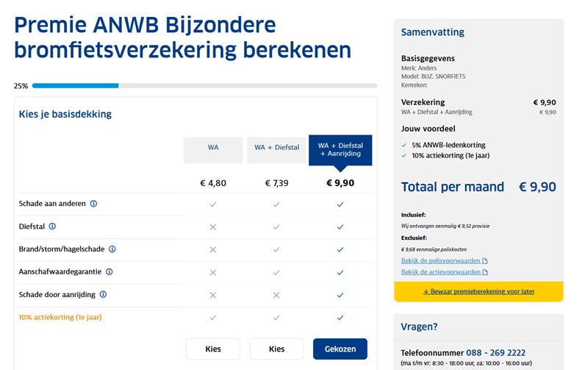Image resolution: width=588 pixels, height=370 pixels.
Task: Click WA + Diefstal + Aanrijding text under Verzekering
Action: 437,112
